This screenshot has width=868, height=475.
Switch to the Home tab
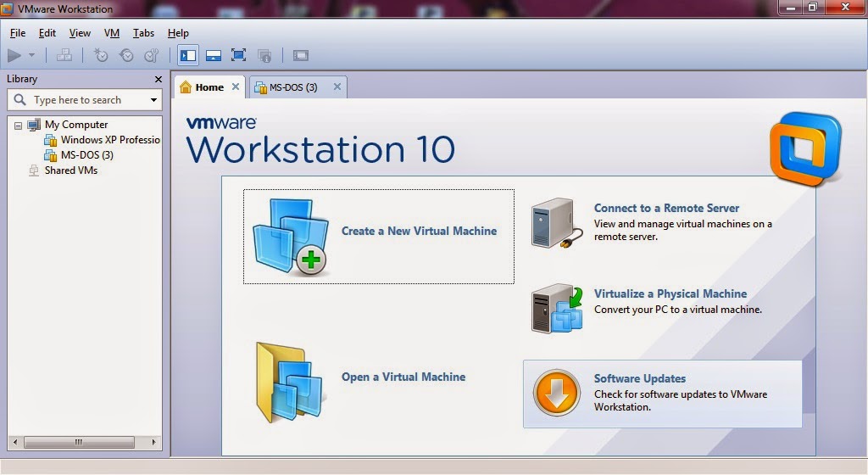click(x=210, y=87)
